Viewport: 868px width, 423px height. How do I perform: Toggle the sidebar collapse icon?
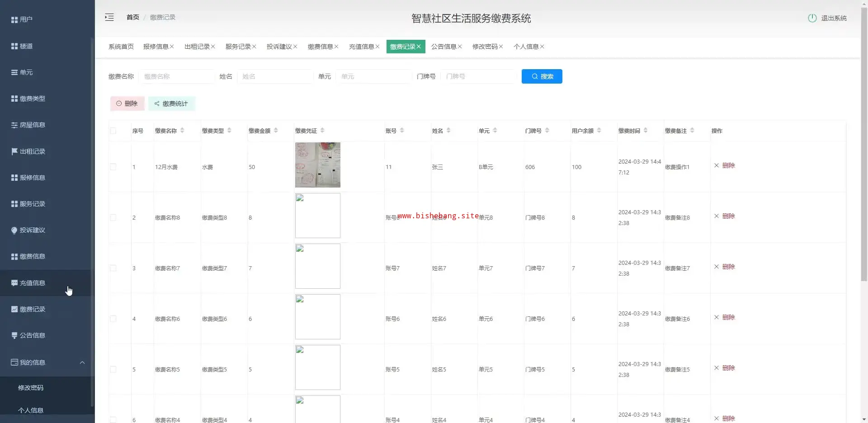[x=109, y=17]
